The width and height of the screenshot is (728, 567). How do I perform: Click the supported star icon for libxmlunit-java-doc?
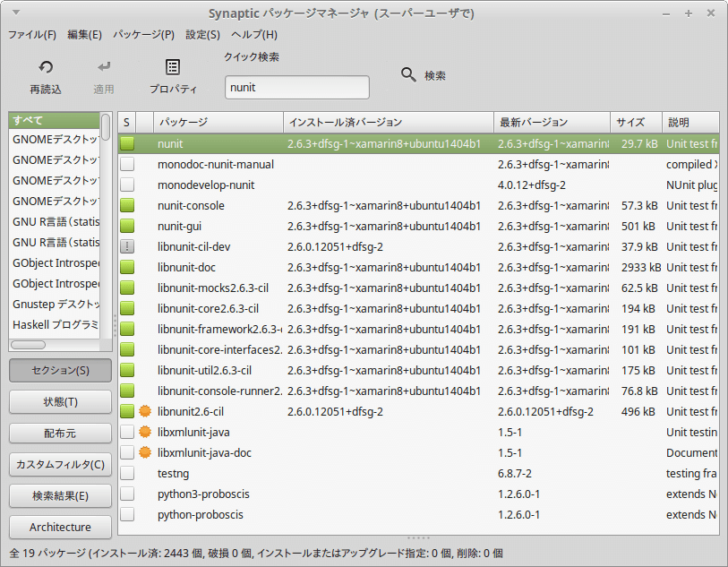(145, 452)
